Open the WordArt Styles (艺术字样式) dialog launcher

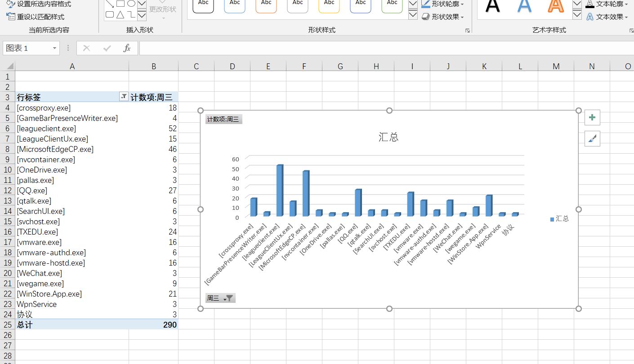(x=631, y=31)
